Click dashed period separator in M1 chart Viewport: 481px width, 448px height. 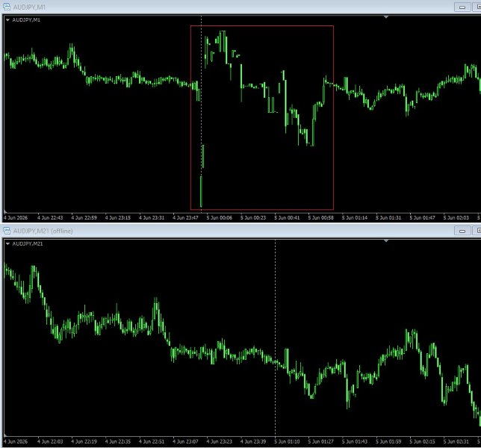(x=201, y=113)
